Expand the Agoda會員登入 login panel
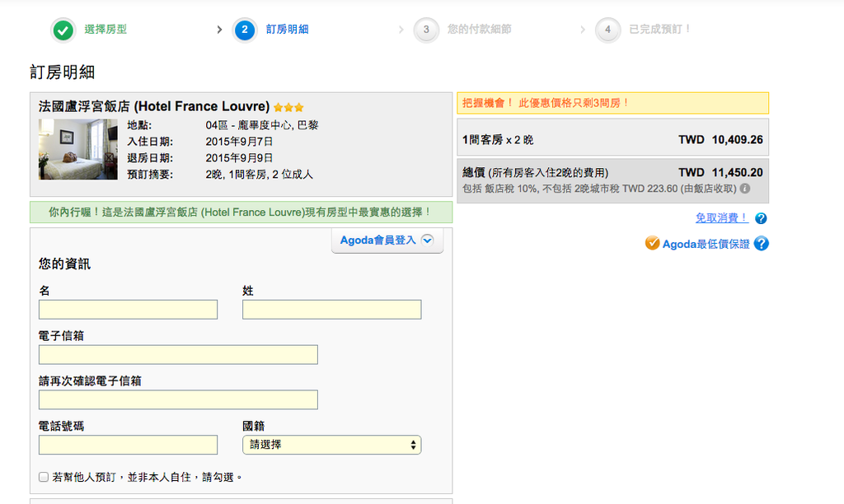The width and height of the screenshot is (844, 504). click(x=387, y=240)
